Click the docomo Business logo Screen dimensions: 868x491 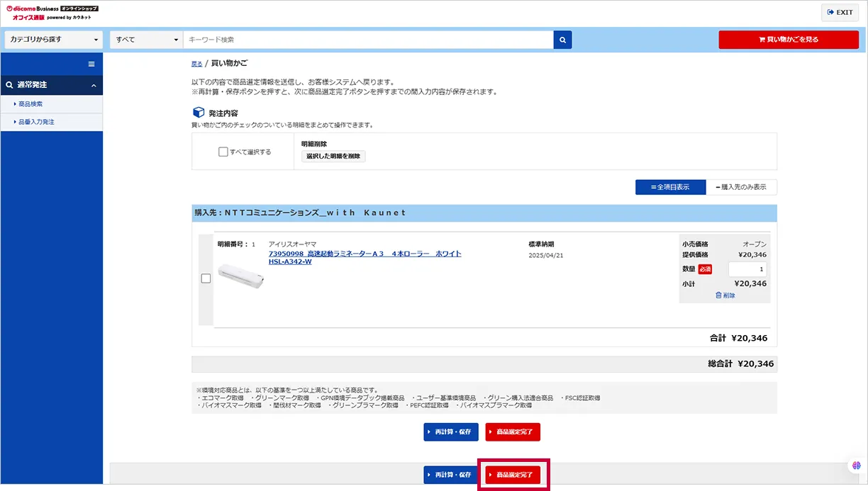(x=35, y=9)
